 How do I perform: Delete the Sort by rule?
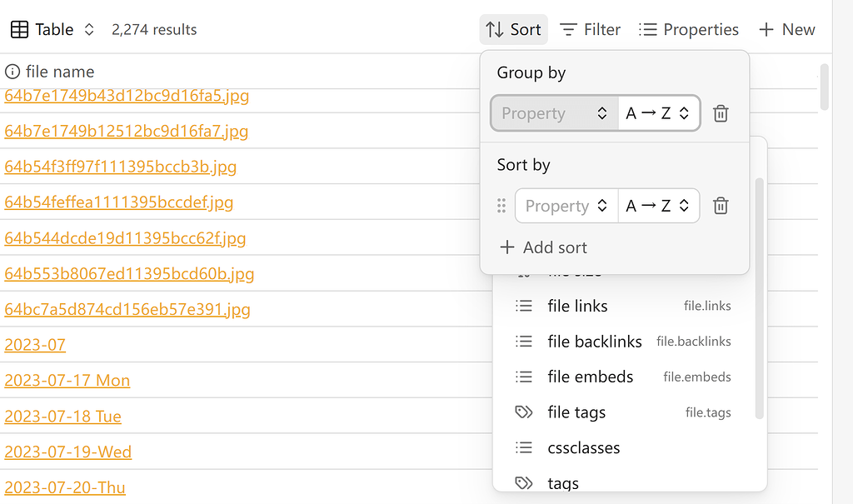(721, 206)
